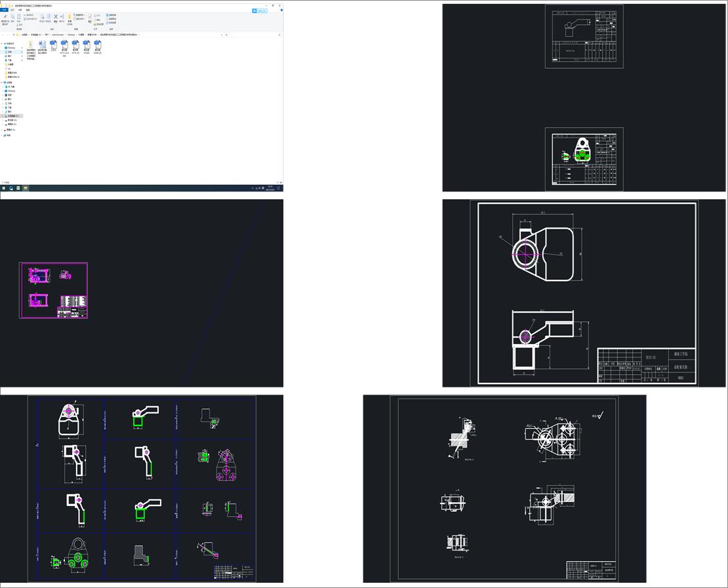Select the drawing file labeled Q345-20
Screen dimensions: 728x588
tap(98, 47)
